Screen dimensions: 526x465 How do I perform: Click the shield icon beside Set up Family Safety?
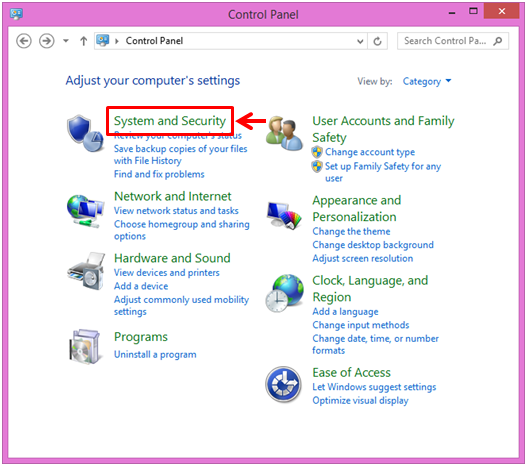pyautogui.click(x=317, y=166)
